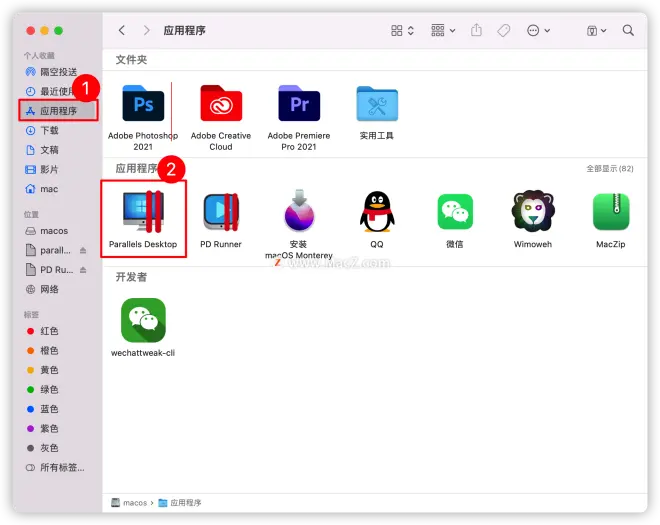
Task: Select the MacZip app icon
Action: [611, 211]
